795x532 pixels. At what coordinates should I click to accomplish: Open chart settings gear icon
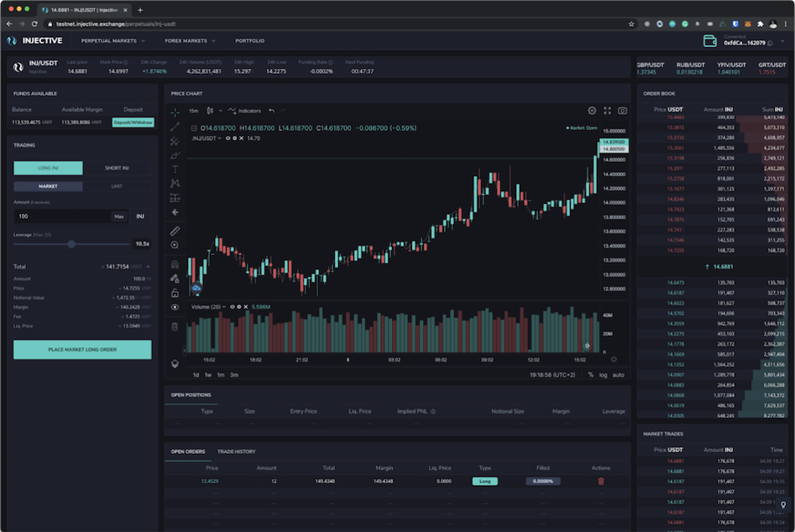592,111
